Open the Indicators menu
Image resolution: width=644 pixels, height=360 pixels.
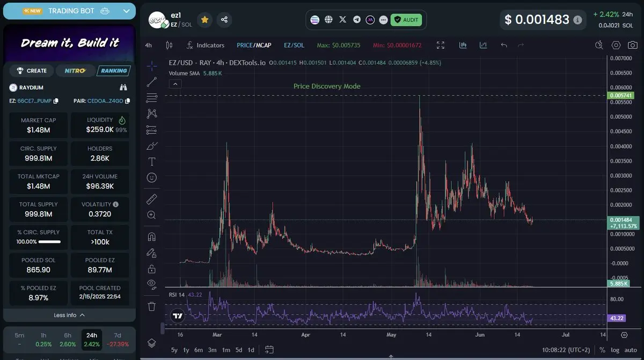(x=206, y=45)
